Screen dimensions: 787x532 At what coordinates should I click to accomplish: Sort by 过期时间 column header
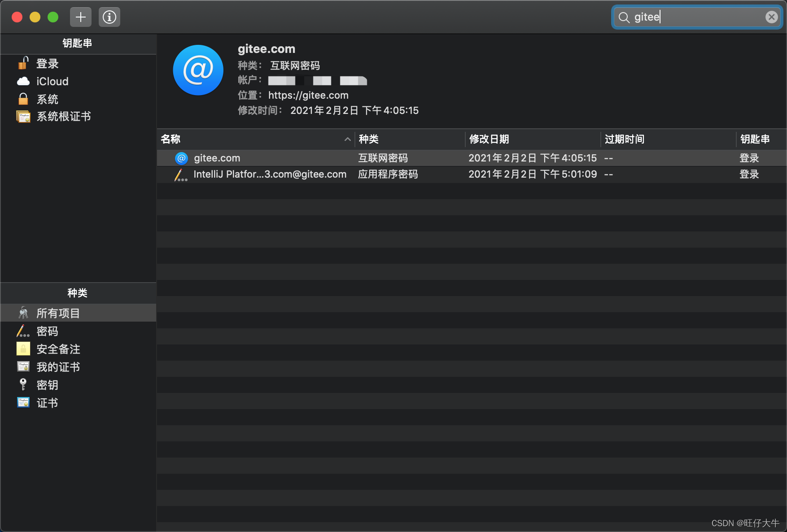point(669,139)
